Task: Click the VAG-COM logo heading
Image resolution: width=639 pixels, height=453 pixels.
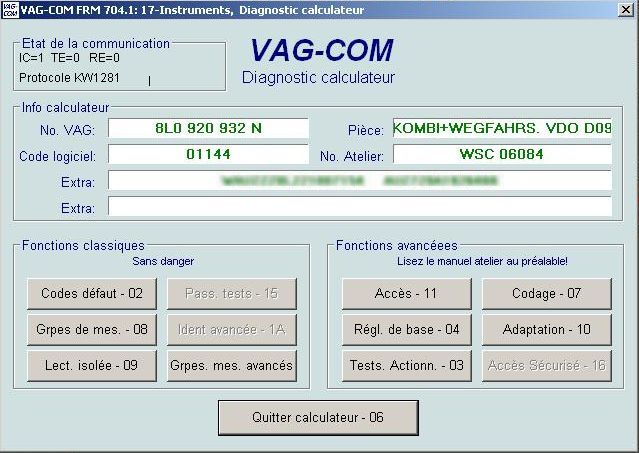Action: tap(322, 51)
